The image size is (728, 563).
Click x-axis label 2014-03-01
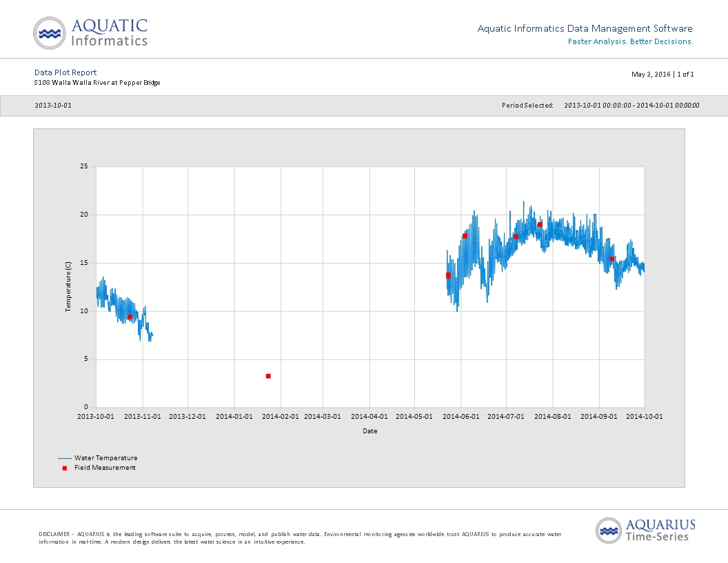click(x=323, y=416)
